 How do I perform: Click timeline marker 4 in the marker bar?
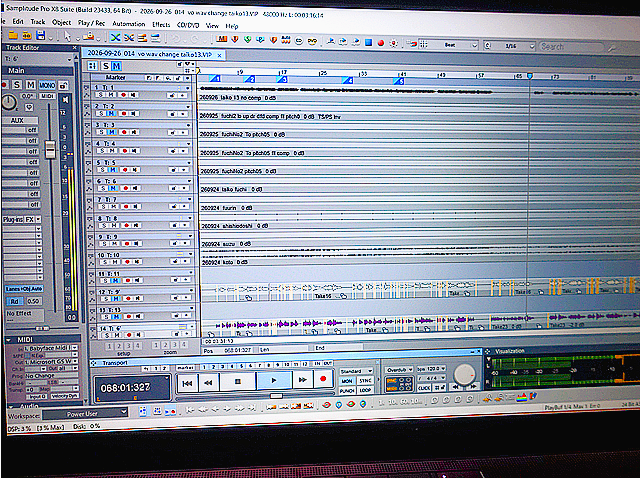click(x=348, y=80)
